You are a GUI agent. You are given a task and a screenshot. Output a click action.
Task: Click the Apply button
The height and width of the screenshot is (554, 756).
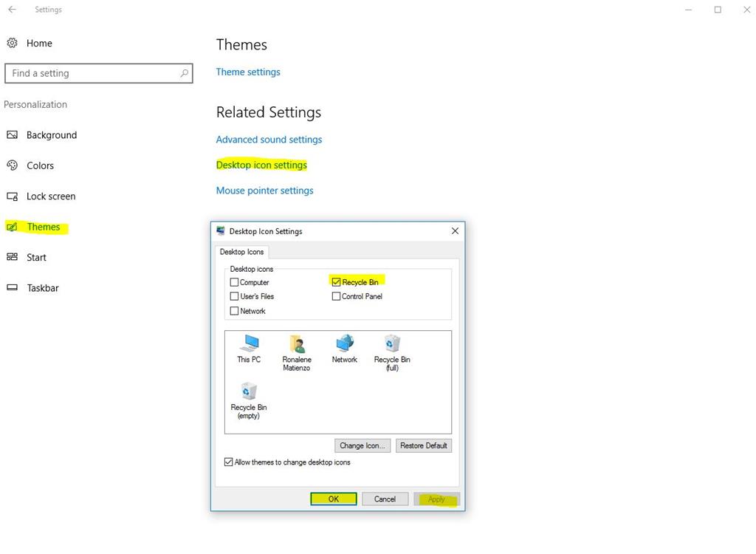[x=436, y=499]
